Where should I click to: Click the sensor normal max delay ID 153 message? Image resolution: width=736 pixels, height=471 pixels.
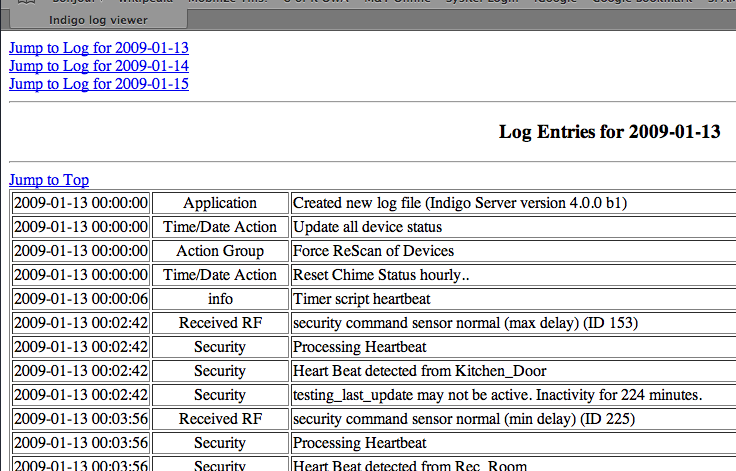click(465, 323)
